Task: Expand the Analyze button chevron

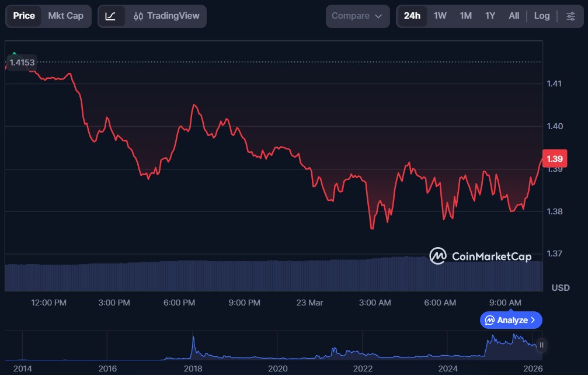Action: (533, 320)
